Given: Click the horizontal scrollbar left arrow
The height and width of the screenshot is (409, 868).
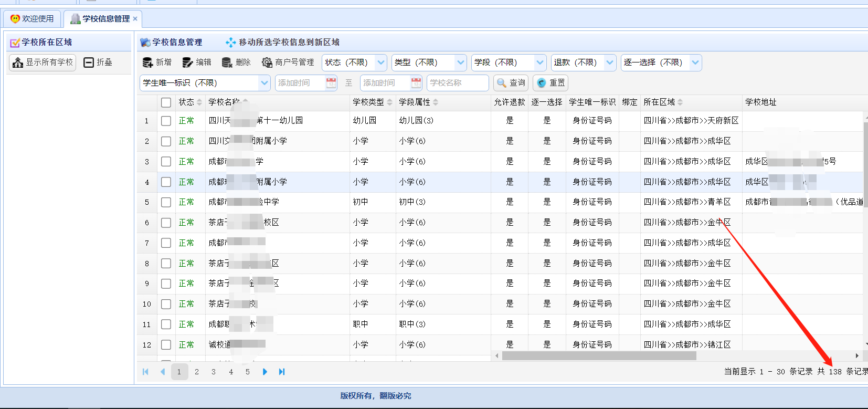Looking at the screenshot, I should [x=497, y=356].
